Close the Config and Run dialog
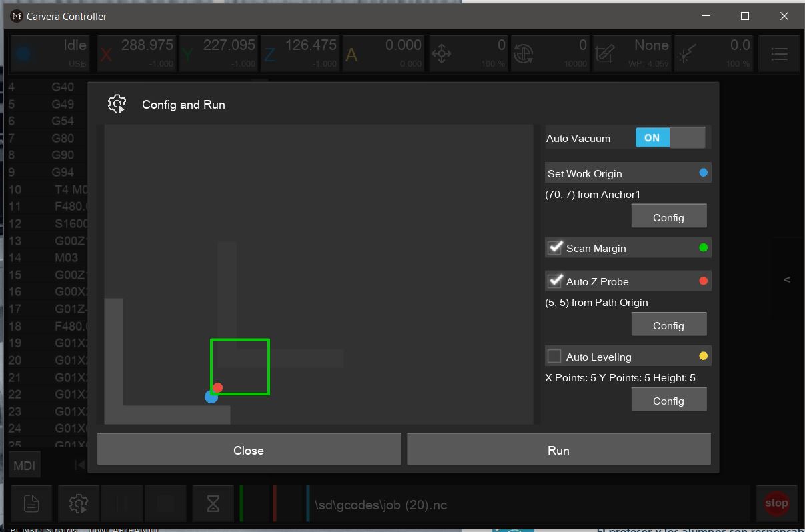Image resolution: width=805 pixels, height=532 pixels. coord(249,449)
